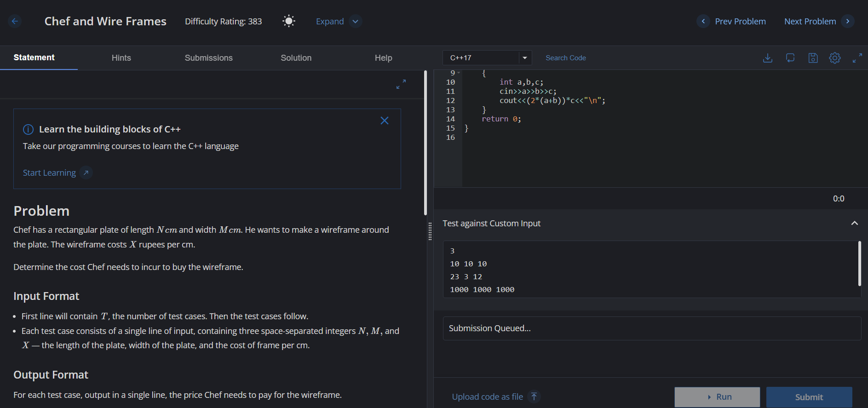Go to Next Problem

810,21
